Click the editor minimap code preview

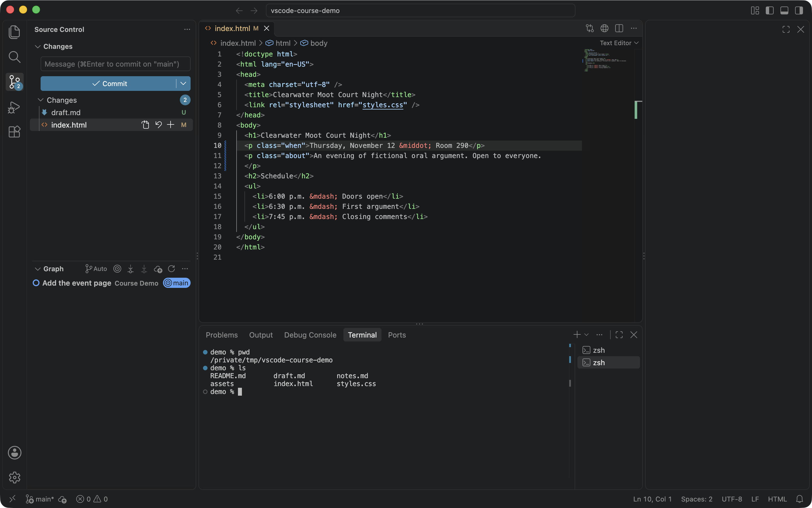605,60
